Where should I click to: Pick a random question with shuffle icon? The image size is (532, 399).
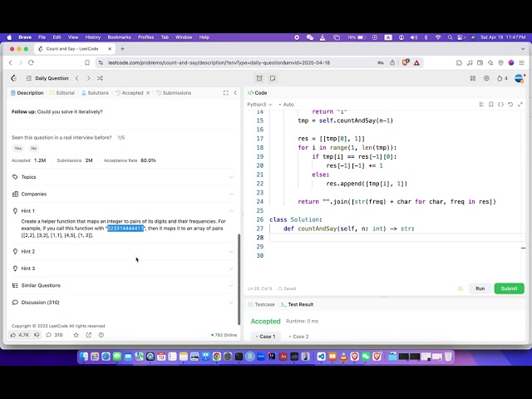point(100,78)
